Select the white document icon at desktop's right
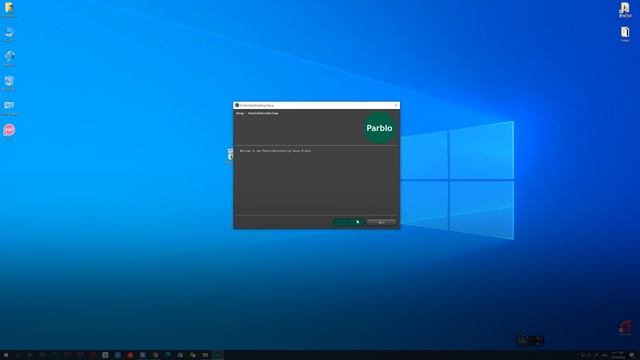The image size is (640, 360). pyautogui.click(x=625, y=33)
